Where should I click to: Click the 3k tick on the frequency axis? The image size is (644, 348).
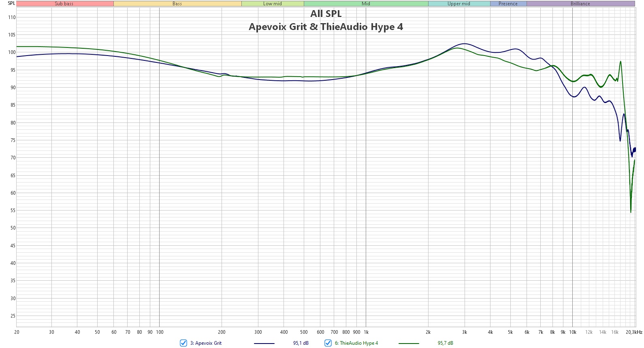click(465, 332)
